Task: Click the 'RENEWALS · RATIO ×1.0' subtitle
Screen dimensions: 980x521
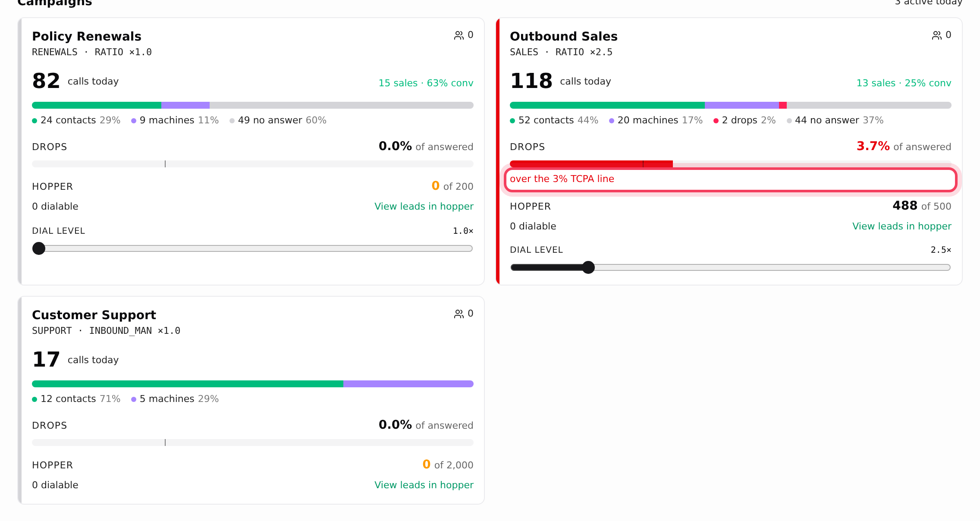Action: point(92,53)
